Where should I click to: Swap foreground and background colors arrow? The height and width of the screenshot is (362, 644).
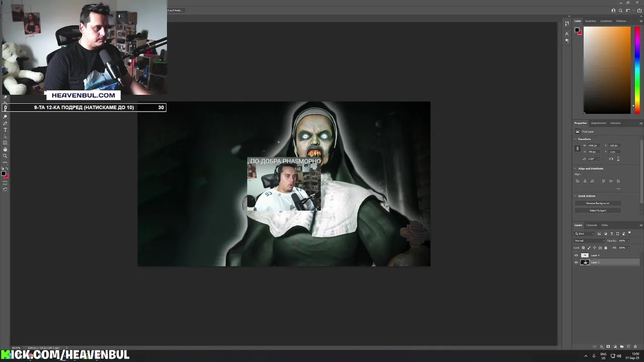[x=7, y=168]
